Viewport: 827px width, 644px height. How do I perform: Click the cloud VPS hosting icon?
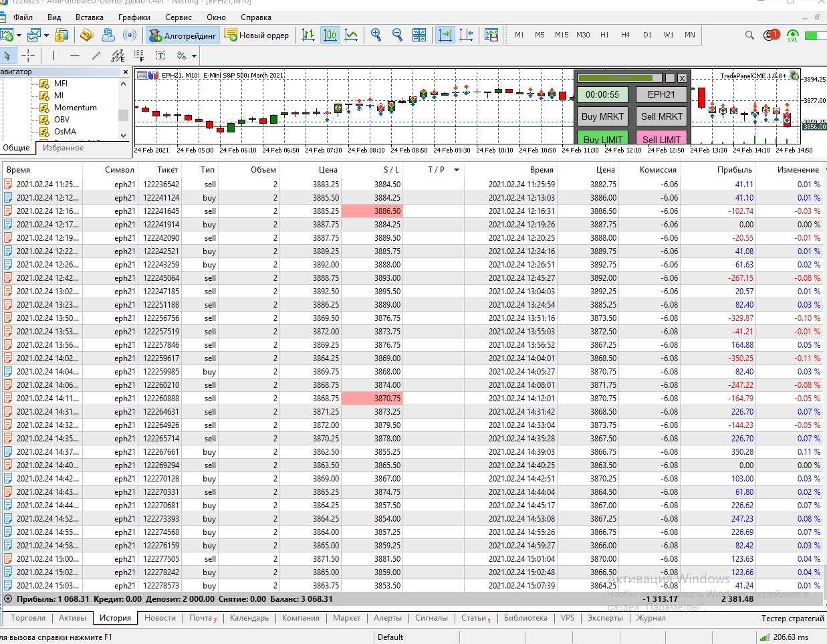tap(108, 35)
